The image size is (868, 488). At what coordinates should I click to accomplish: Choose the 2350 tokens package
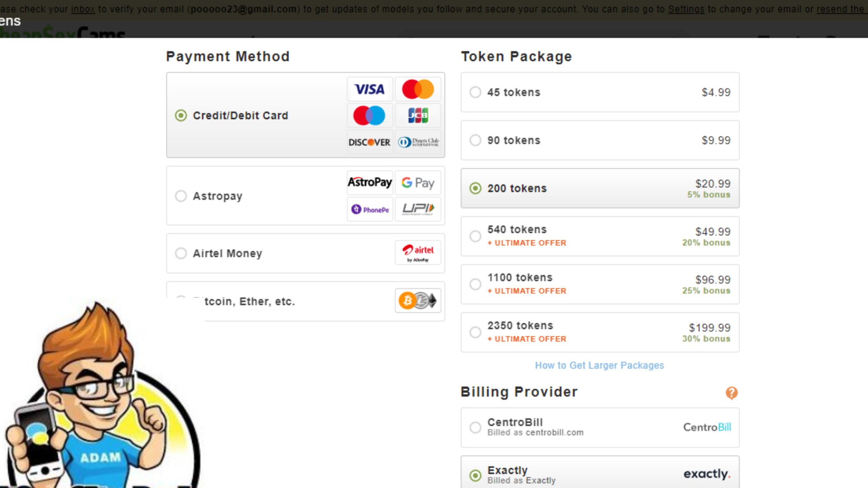click(x=600, y=332)
